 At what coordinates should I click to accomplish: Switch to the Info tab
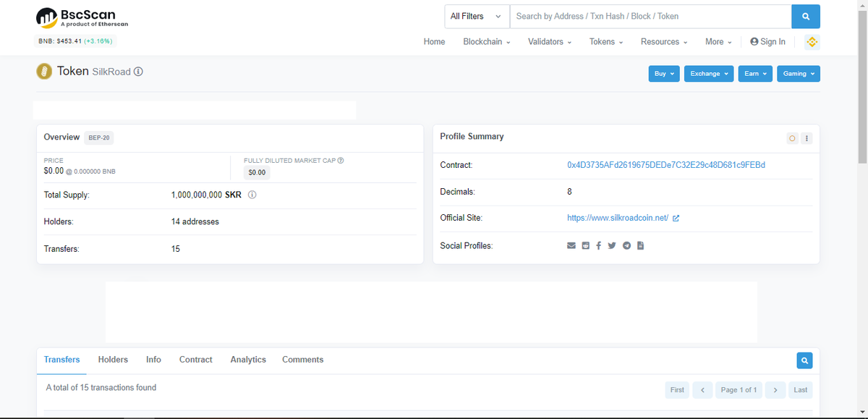coord(153,360)
